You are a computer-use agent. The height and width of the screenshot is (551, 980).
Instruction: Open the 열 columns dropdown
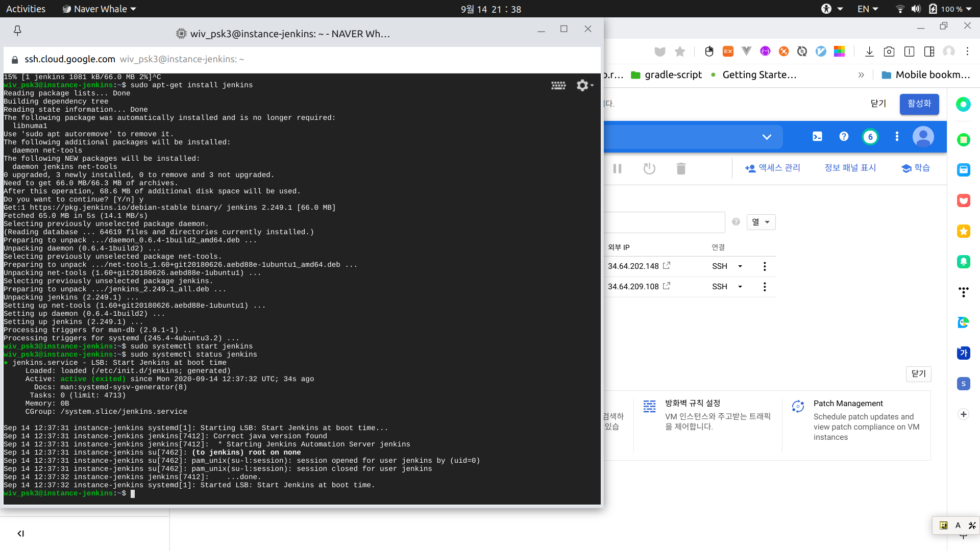point(761,222)
